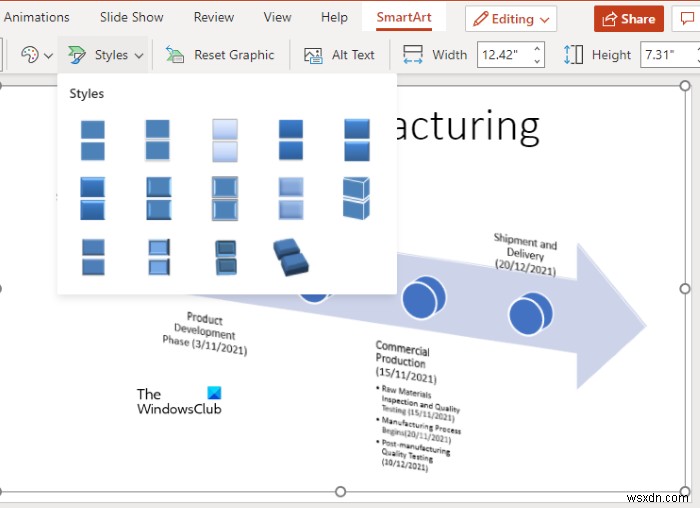Click the Share button
700x508 pixels.
629,19
